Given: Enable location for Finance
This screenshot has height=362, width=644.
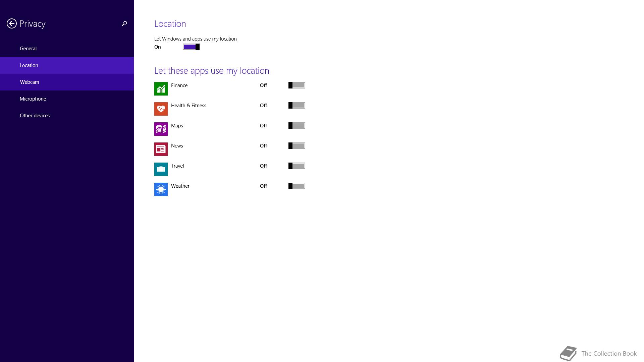Looking at the screenshot, I should pos(297,85).
